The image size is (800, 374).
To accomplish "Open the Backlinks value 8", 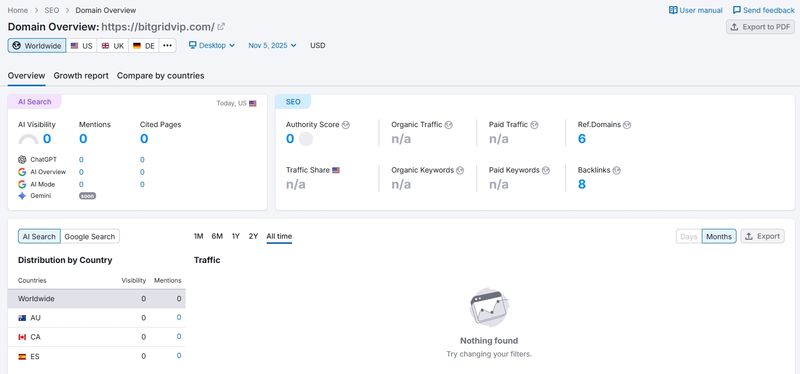I will point(582,184).
